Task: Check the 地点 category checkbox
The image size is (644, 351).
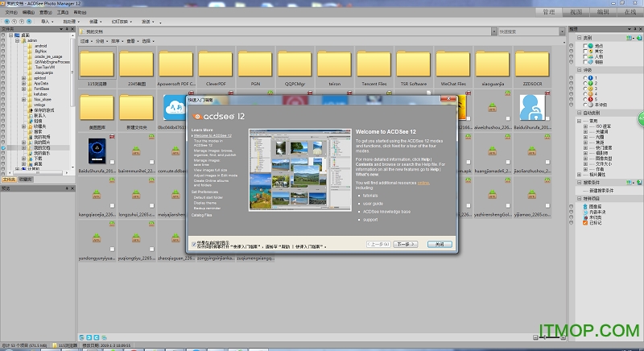Action: coord(585,46)
